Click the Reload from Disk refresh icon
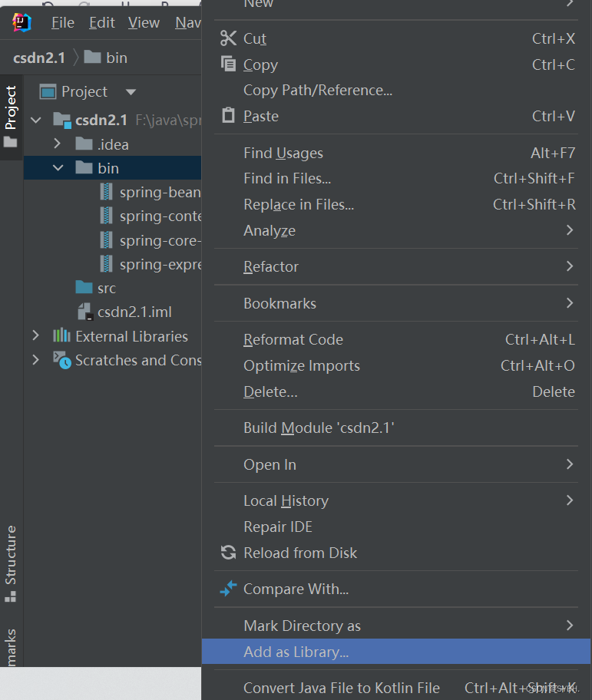592x700 pixels. (x=227, y=553)
